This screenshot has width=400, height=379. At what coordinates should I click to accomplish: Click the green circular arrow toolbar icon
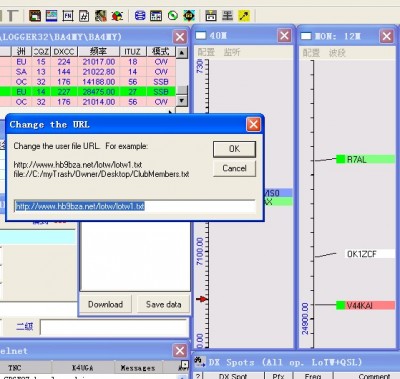173,16
